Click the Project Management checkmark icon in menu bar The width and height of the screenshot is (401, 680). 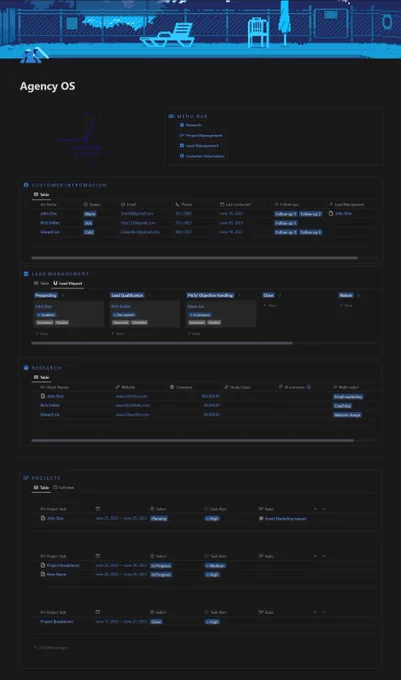point(182,135)
